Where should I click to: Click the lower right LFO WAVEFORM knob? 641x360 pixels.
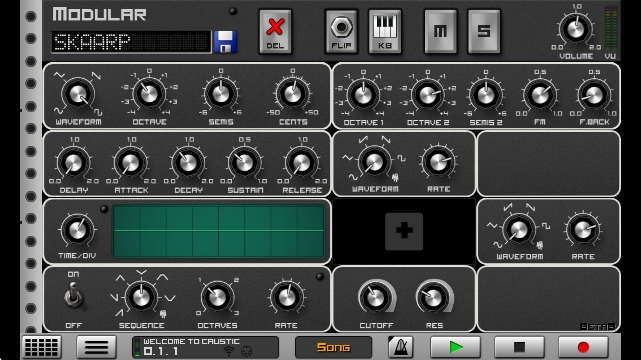tap(519, 229)
